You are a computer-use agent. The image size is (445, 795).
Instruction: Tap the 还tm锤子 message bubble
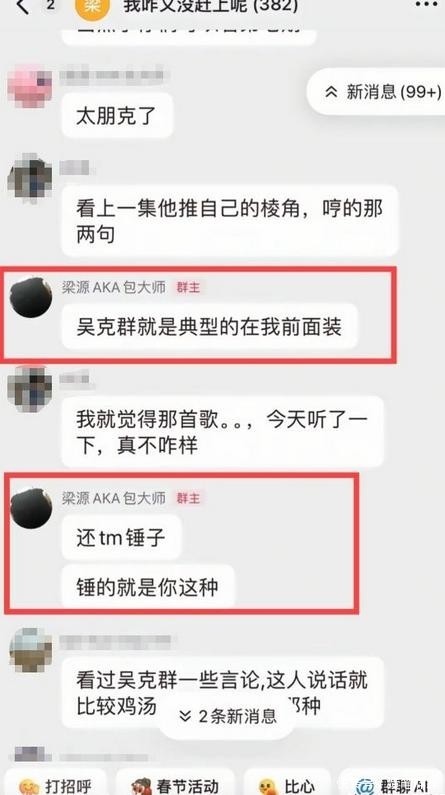tap(121, 537)
